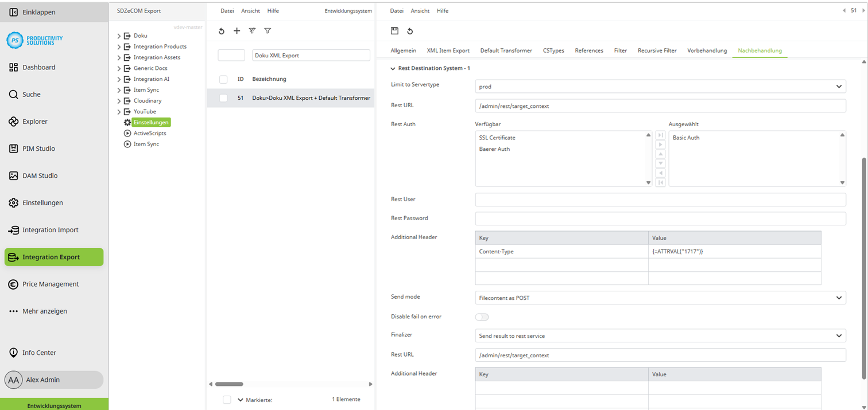Open the Limit to Servertype dropdown showing prod
868x410 pixels.
[x=659, y=86]
